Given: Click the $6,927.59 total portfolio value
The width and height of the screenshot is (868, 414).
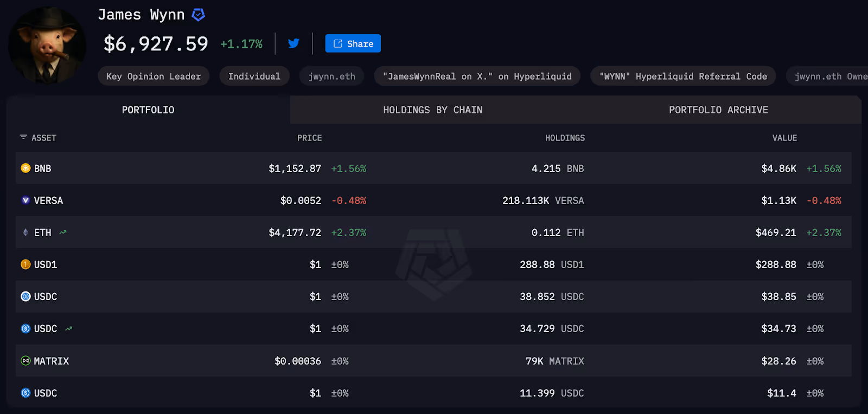Looking at the screenshot, I should click(x=156, y=43).
